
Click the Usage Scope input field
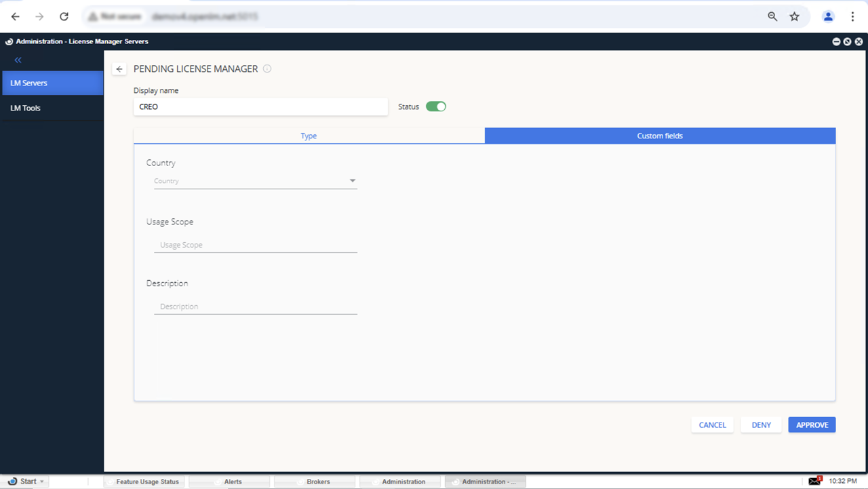click(x=256, y=245)
